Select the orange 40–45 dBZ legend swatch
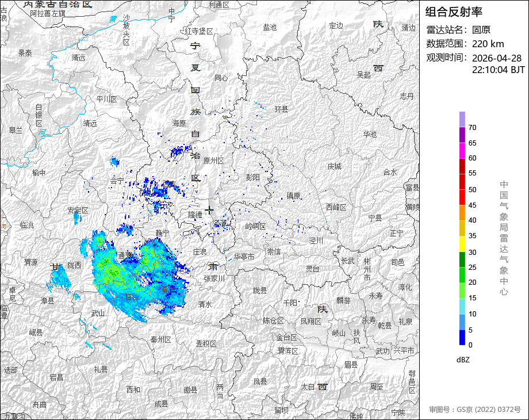Screen dimensions: 529x420 point(462,213)
